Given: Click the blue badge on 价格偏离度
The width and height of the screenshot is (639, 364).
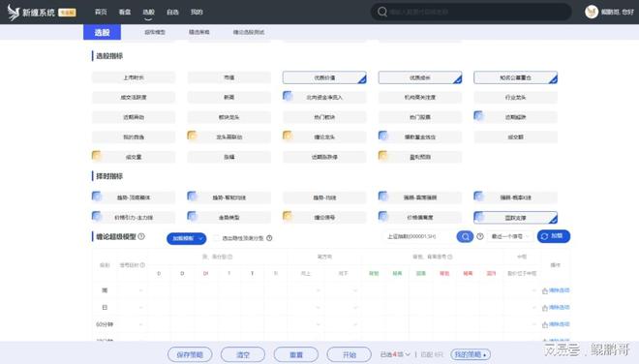Looking at the screenshot, I should (383, 216).
